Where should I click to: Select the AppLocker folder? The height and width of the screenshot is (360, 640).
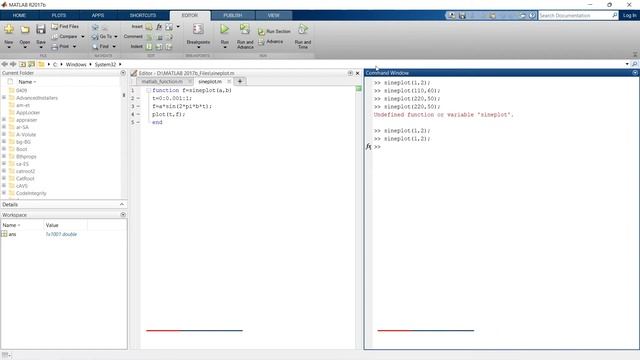[x=28, y=113]
